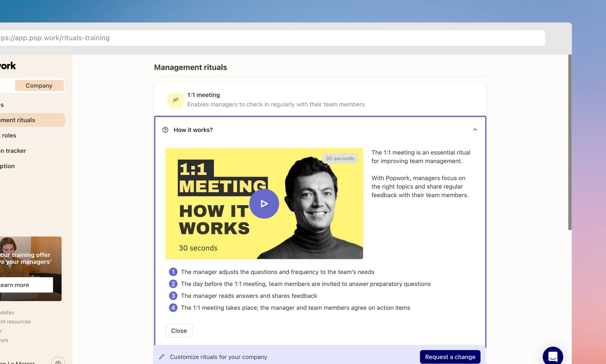Image resolution: width=606 pixels, height=364 pixels.
Task: Open the chat support bubble
Action: [553, 356]
